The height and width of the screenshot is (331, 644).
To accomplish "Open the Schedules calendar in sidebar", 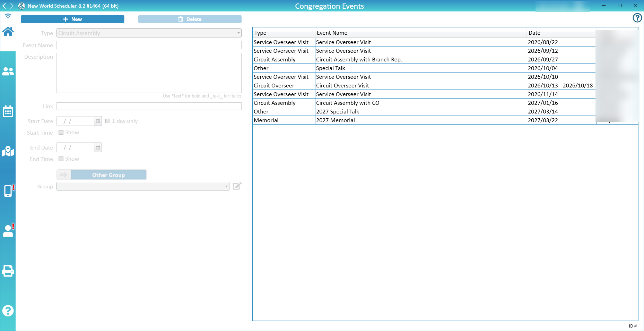I will tap(8, 111).
